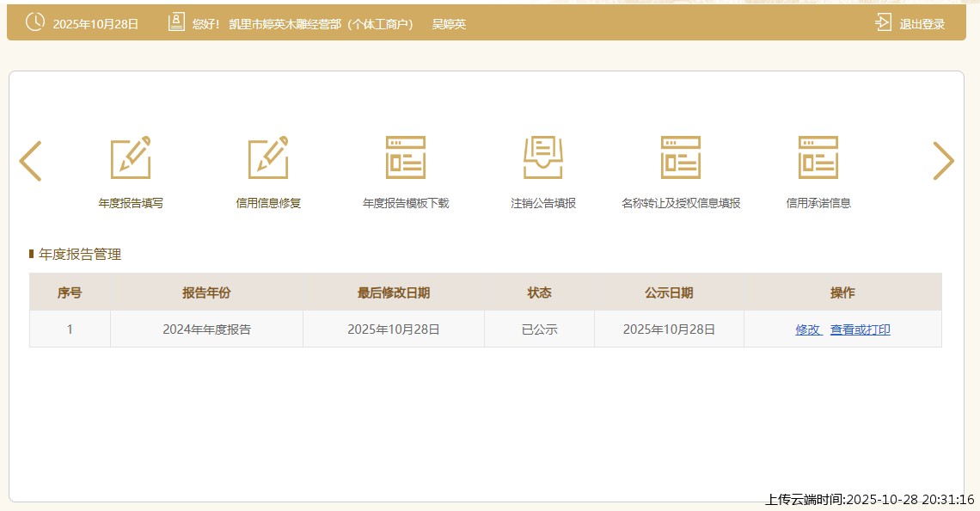Open the 信用承诺信息 icon
The height and width of the screenshot is (511, 980).
818,157
